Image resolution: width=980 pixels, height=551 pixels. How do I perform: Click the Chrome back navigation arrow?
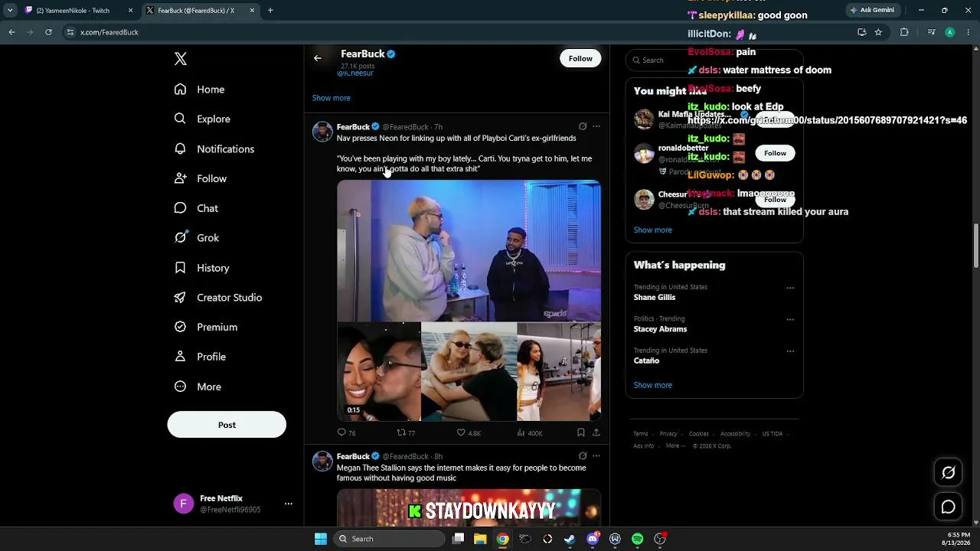coord(11,32)
